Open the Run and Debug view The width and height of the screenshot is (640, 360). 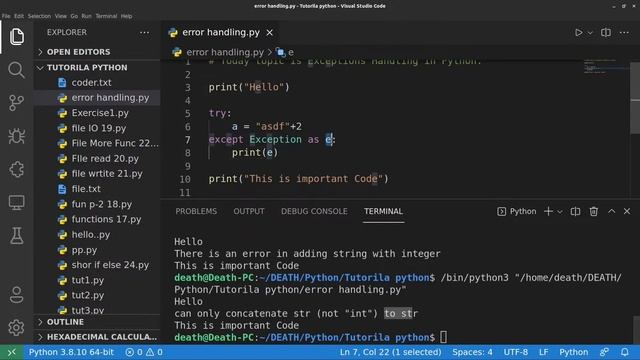[16, 136]
